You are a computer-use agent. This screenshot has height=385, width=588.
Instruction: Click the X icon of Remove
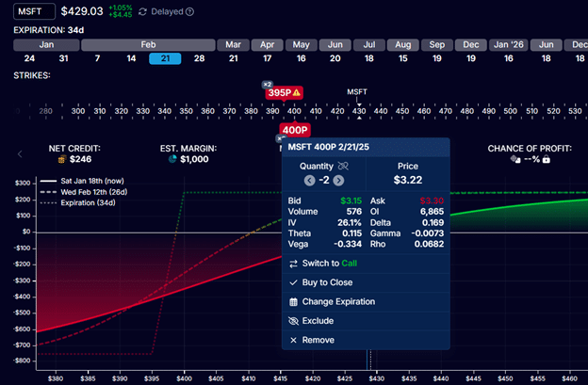tap(293, 340)
